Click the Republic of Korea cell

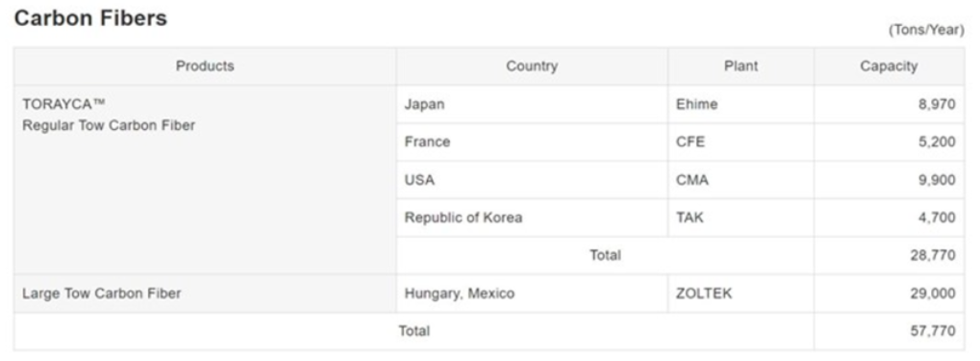coord(532,218)
